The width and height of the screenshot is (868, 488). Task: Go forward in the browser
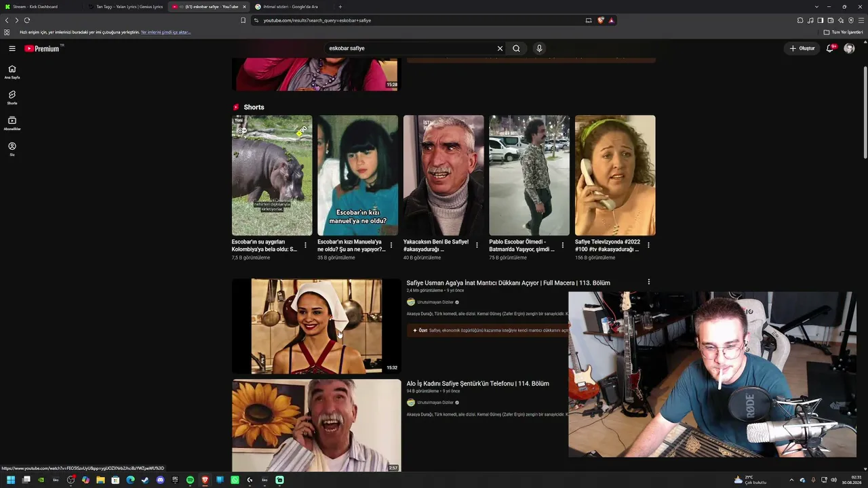pyautogui.click(x=17, y=20)
